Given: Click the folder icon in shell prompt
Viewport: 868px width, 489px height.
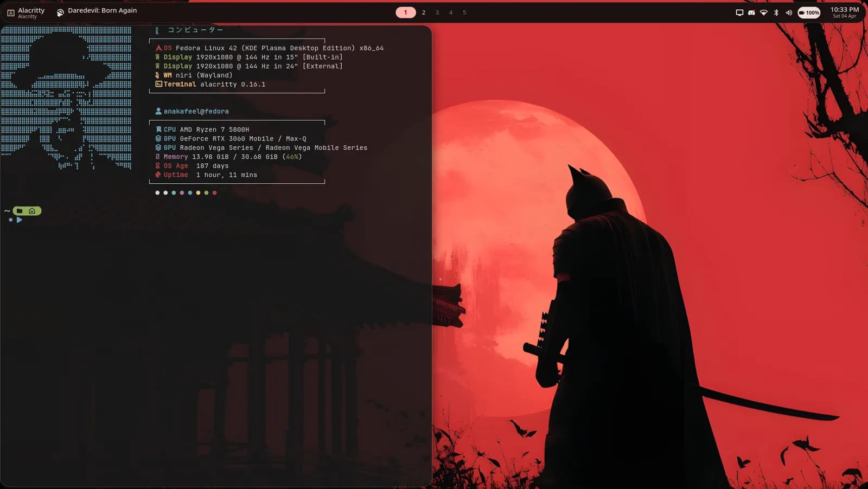Looking at the screenshot, I should coord(20,211).
